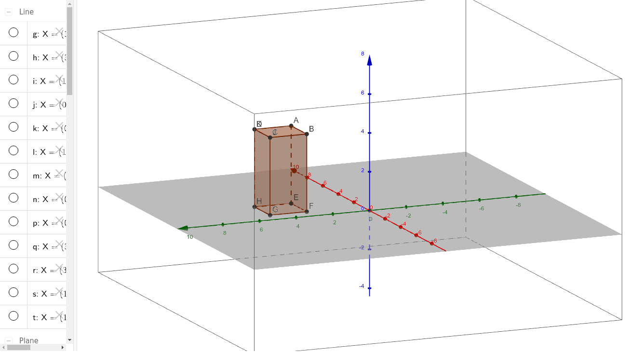
Task: Select point A on the prism
Action: point(292,125)
